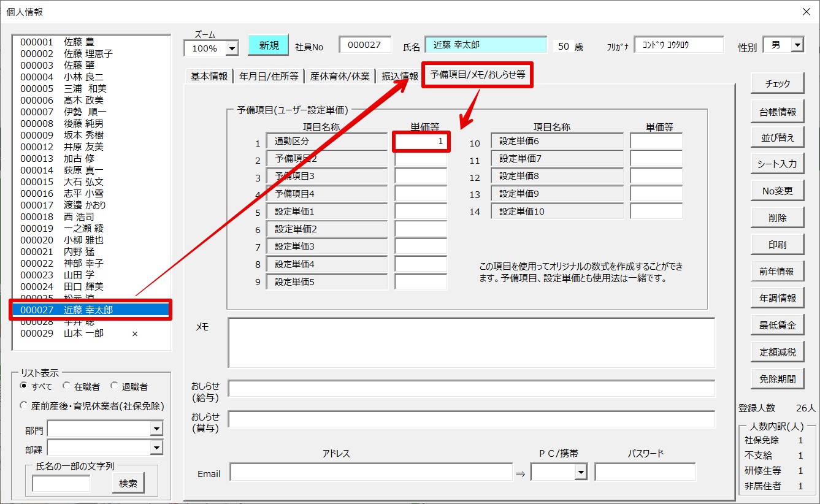This screenshot has height=504, width=820.
Task: Expand the 部門 combo box
Action: point(156,429)
